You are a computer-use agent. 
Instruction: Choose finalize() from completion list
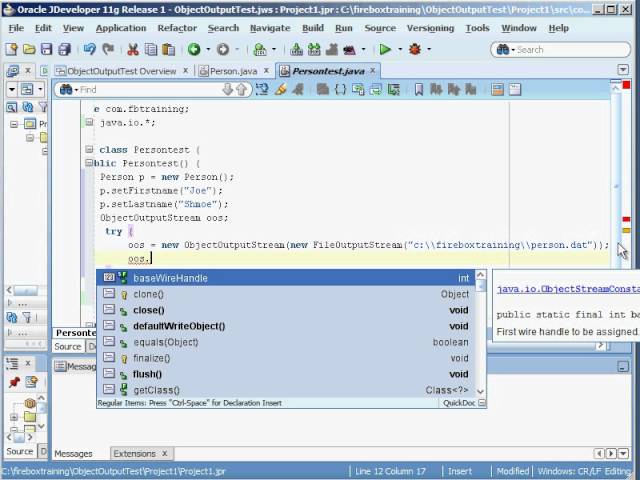pos(286,358)
